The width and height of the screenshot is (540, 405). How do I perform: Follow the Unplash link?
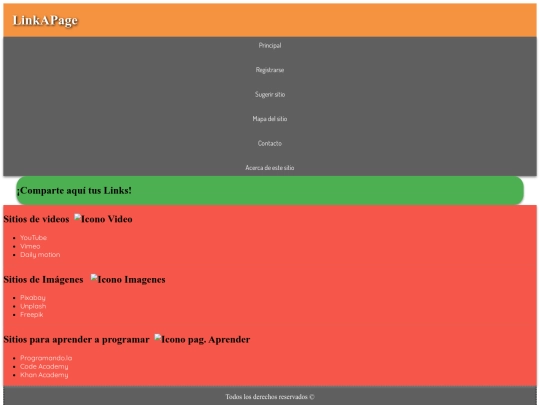(x=33, y=306)
